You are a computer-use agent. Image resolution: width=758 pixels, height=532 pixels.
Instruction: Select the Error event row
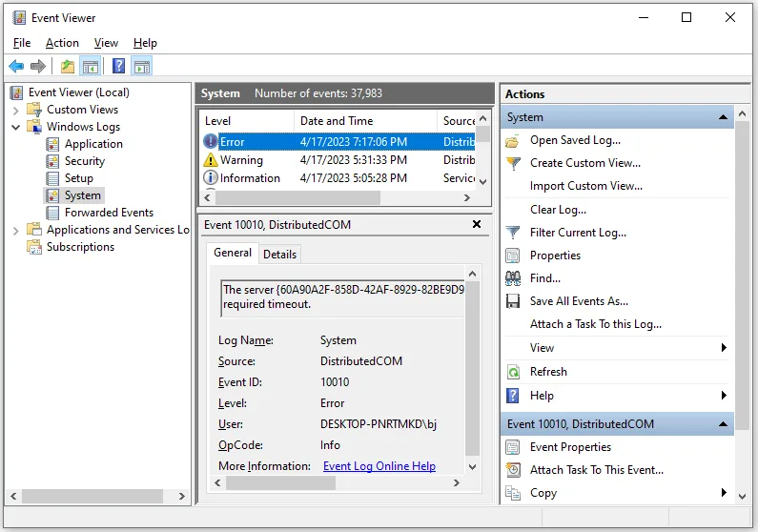click(x=338, y=141)
